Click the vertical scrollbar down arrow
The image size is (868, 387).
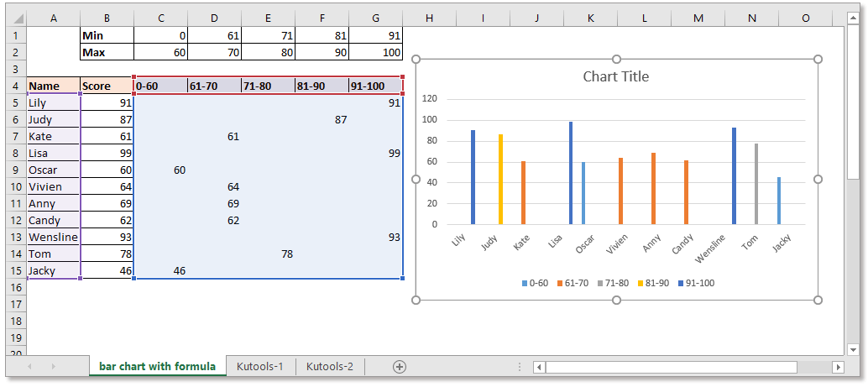853,348
